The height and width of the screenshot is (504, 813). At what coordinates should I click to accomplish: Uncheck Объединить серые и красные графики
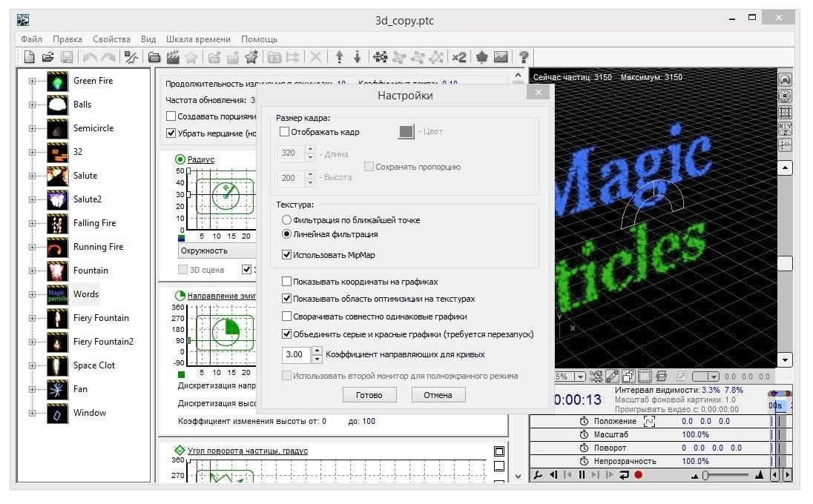pos(286,334)
